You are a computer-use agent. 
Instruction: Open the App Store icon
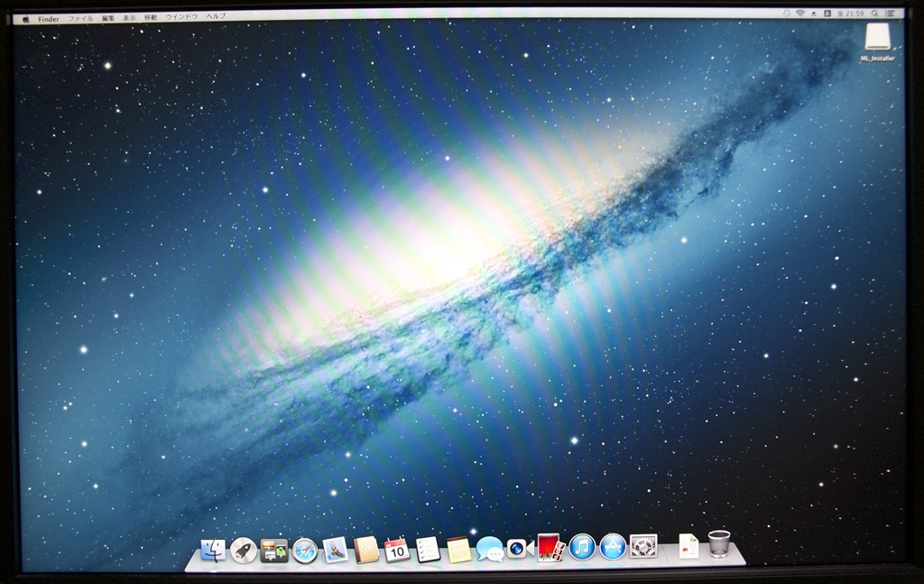pyautogui.click(x=613, y=547)
